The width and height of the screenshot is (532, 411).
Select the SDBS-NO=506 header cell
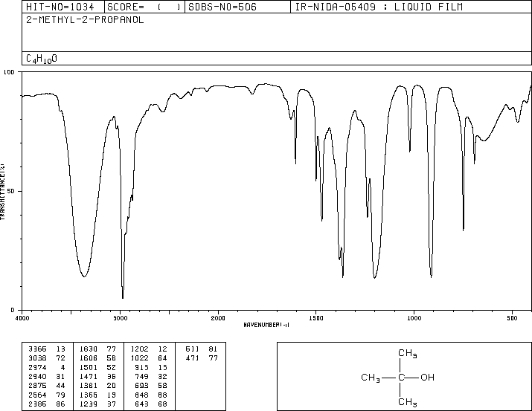coord(238,7)
